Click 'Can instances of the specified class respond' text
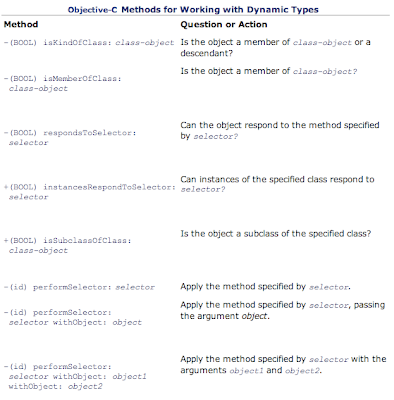This screenshot has width=394, height=400. 277,184
